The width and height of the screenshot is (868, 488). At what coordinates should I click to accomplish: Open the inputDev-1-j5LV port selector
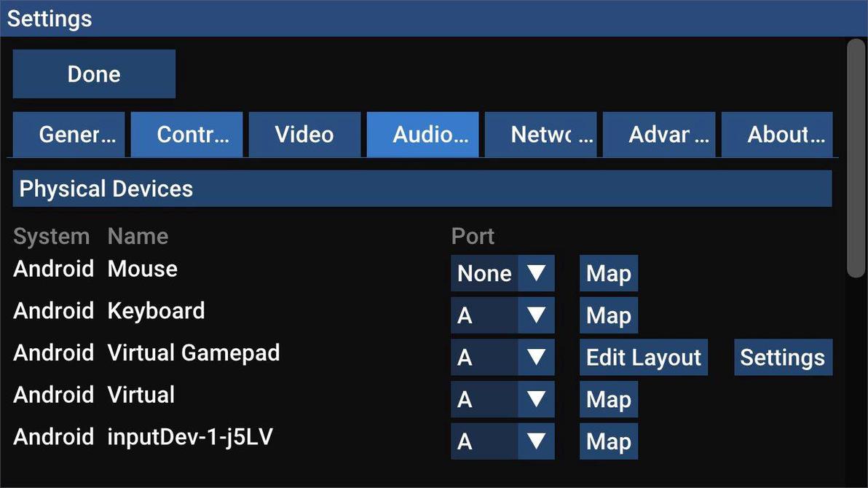coord(502,441)
